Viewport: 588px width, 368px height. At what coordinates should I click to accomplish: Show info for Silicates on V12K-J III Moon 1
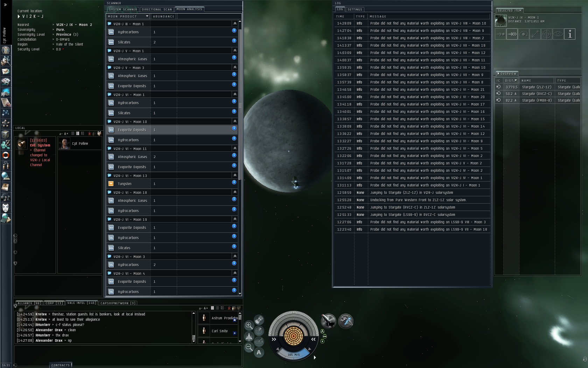234,41
